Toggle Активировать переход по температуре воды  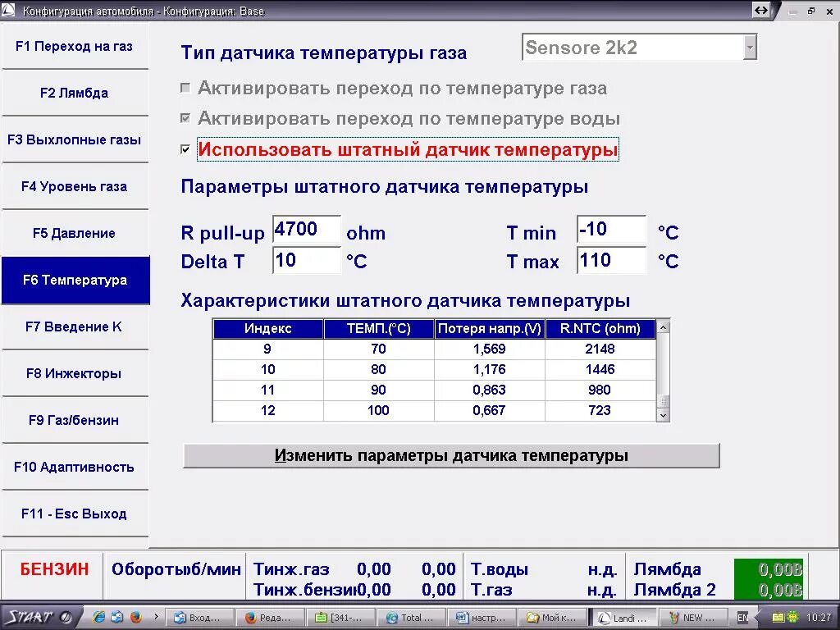point(186,118)
